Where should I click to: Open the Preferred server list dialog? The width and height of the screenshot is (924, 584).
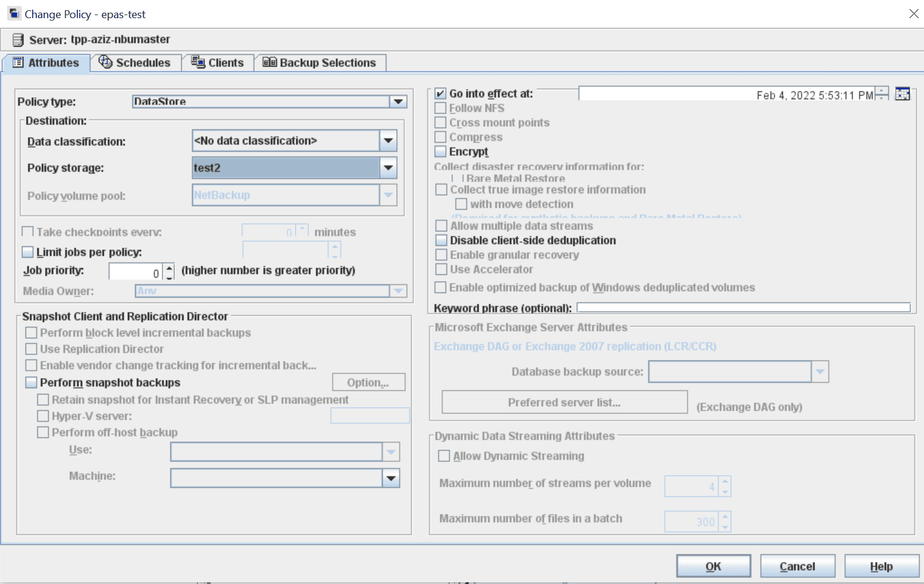coord(564,402)
